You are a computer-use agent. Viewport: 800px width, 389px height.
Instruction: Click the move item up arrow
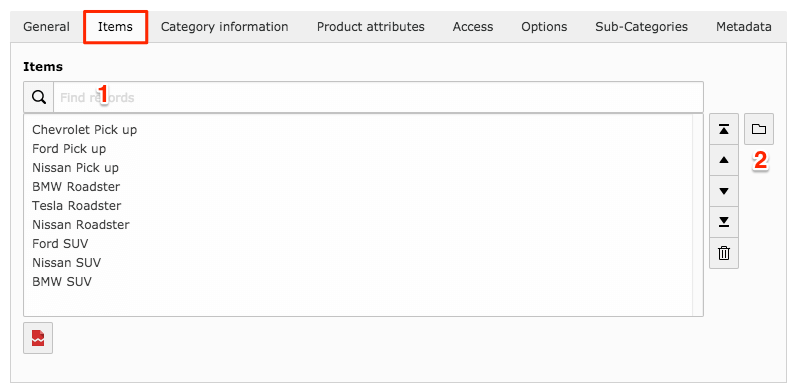pyautogui.click(x=723, y=160)
